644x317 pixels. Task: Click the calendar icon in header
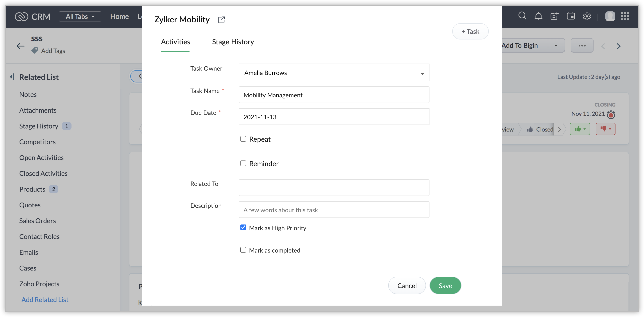point(571,16)
